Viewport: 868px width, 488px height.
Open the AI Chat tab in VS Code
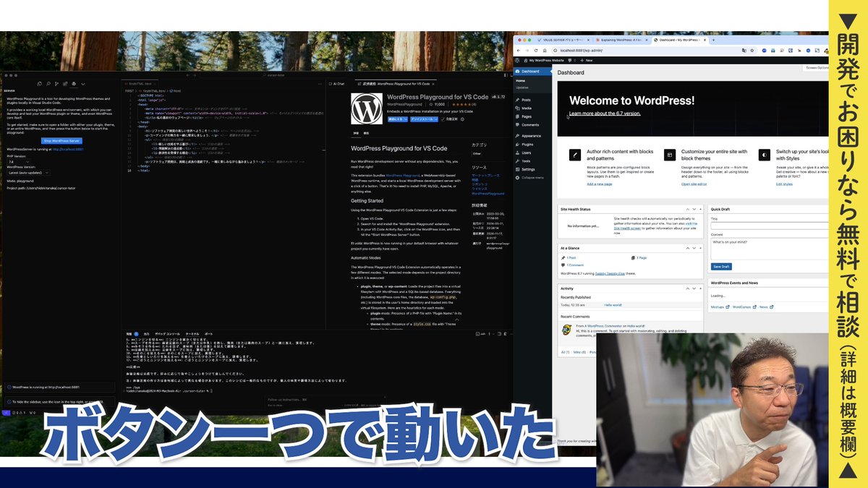point(336,84)
